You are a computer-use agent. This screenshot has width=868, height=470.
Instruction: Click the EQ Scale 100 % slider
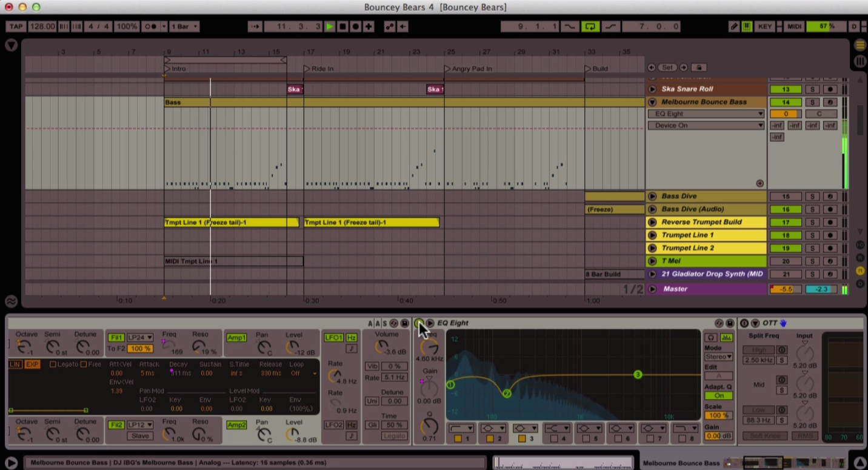coord(719,415)
